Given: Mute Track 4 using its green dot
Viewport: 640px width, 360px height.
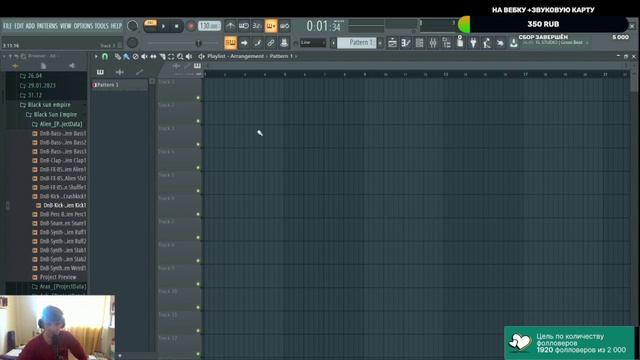Looking at the screenshot, I should coord(198,167).
